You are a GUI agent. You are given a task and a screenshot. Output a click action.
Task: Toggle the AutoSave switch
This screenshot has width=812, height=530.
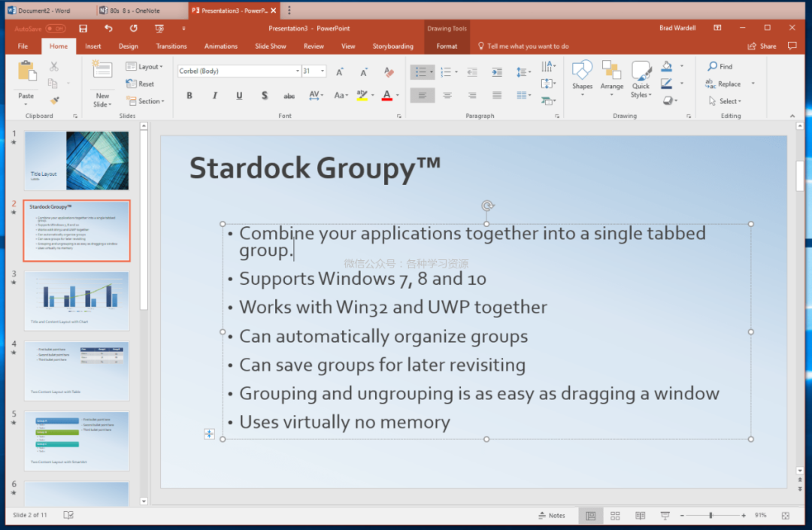tap(56, 29)
